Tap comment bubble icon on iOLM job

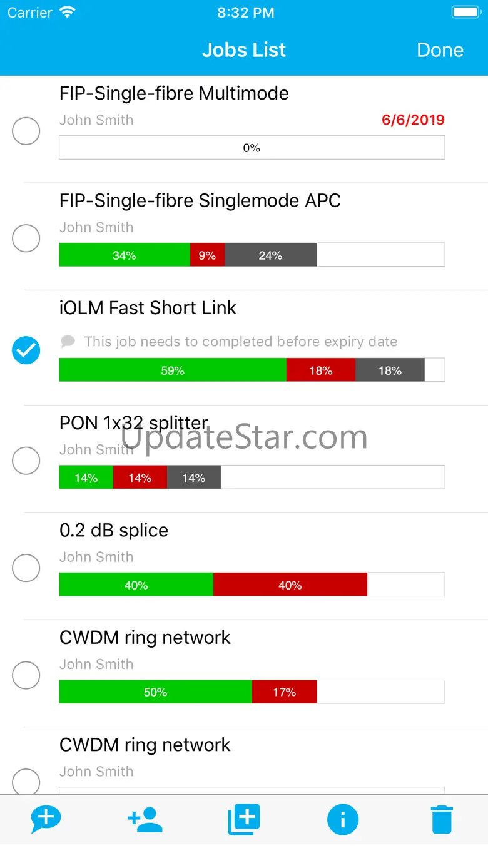[68, 341]
